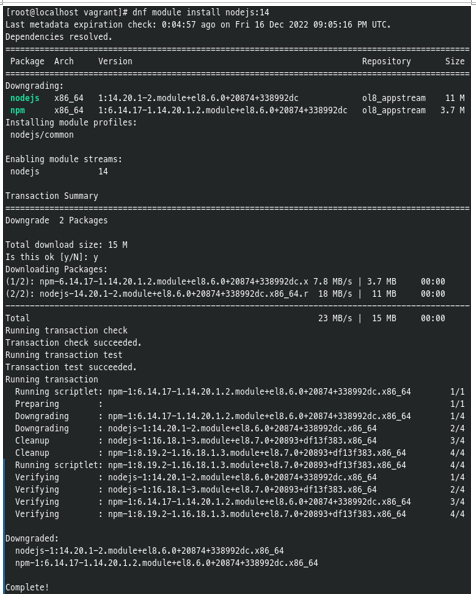Click the 'Complete!' message at the bottom
This screenshot has height=599, width=476.
tap(27, 587)
